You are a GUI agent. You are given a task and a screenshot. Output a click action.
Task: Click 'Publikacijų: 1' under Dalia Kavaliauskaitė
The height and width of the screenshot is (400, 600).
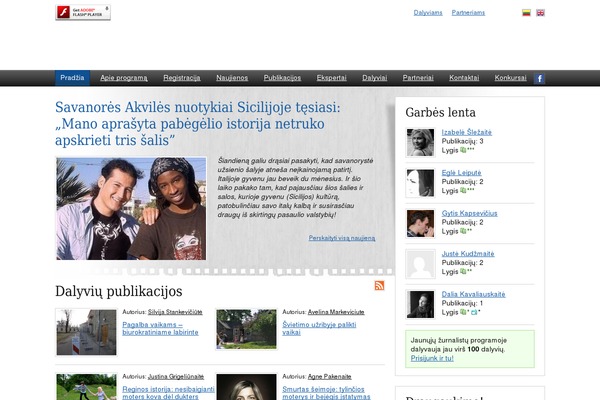(x=462, y=304)
